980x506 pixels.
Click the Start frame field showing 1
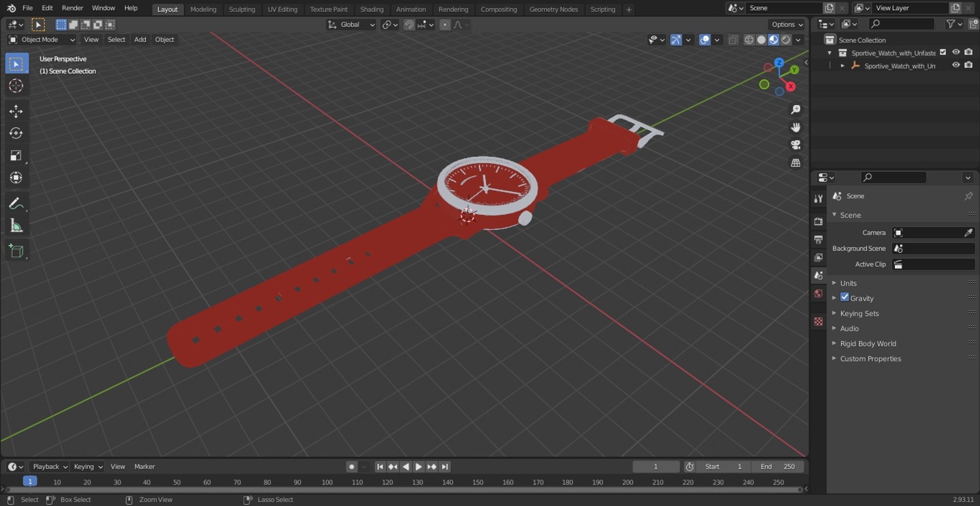[723, 467]
